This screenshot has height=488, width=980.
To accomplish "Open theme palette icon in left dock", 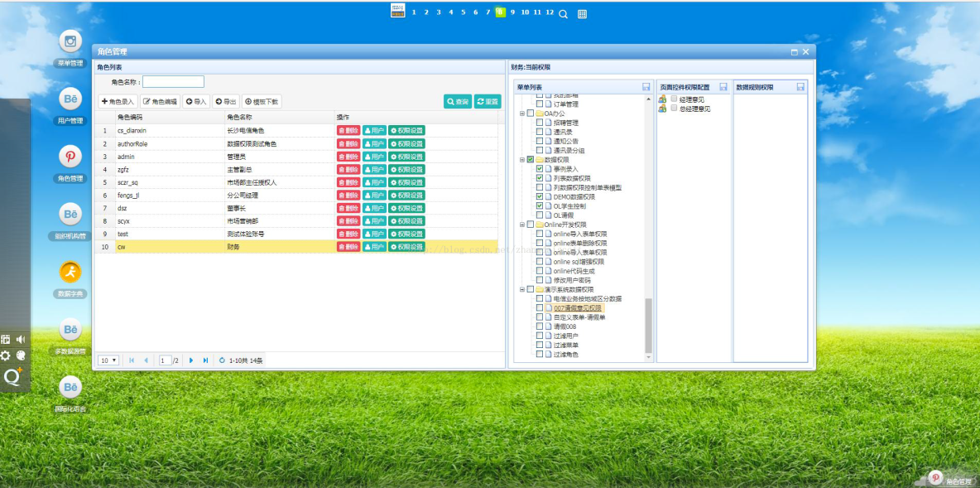I will click(x=21, y=355).
